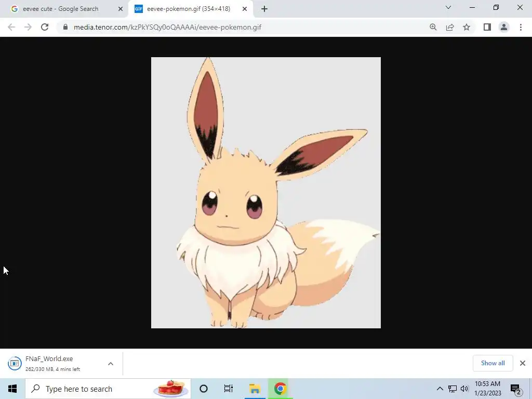
Task: Reload the eevee-pokemon.gif page
Action: pos(45,27)
